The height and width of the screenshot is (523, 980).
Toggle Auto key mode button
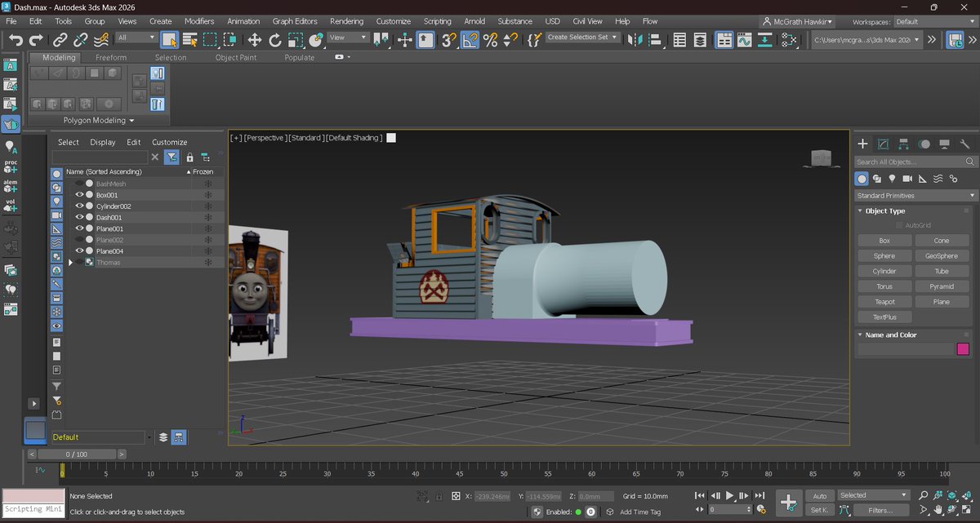tap(820, 495)
